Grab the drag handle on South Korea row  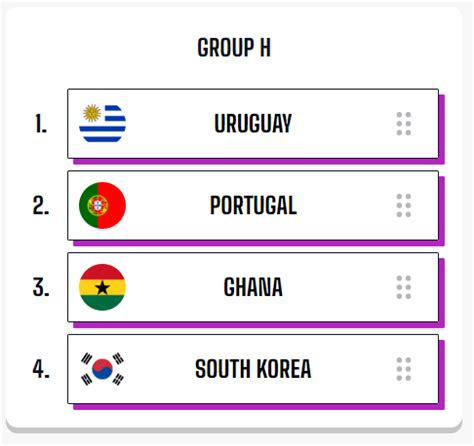pyautogui.click(x=404, y=369)
